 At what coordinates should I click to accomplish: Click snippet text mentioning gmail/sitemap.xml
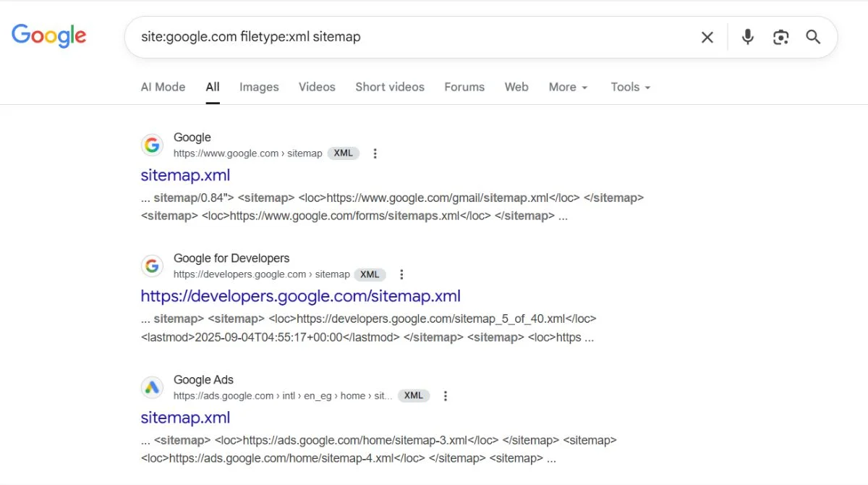pyautogui.click(x=392, y=206)
